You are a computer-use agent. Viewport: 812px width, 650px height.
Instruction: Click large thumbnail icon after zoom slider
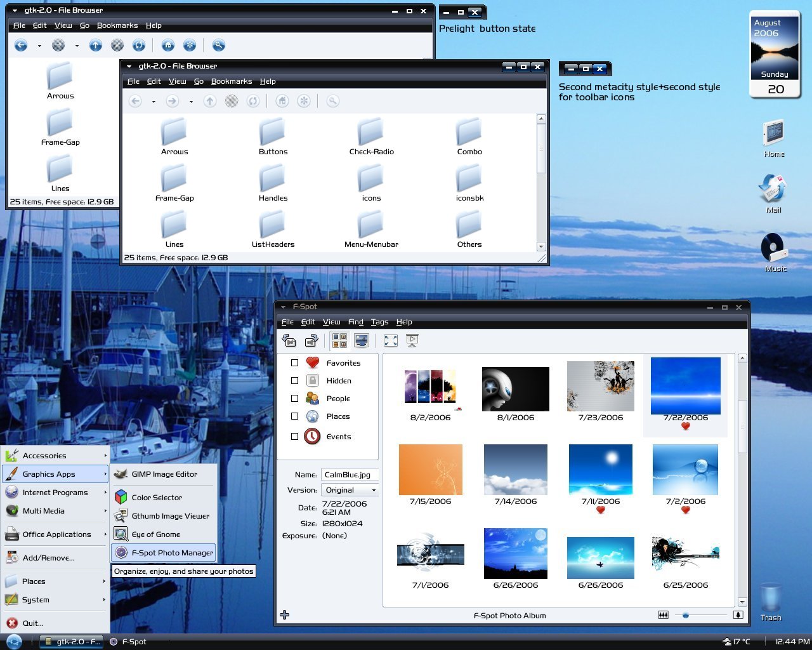click(738, 614)
